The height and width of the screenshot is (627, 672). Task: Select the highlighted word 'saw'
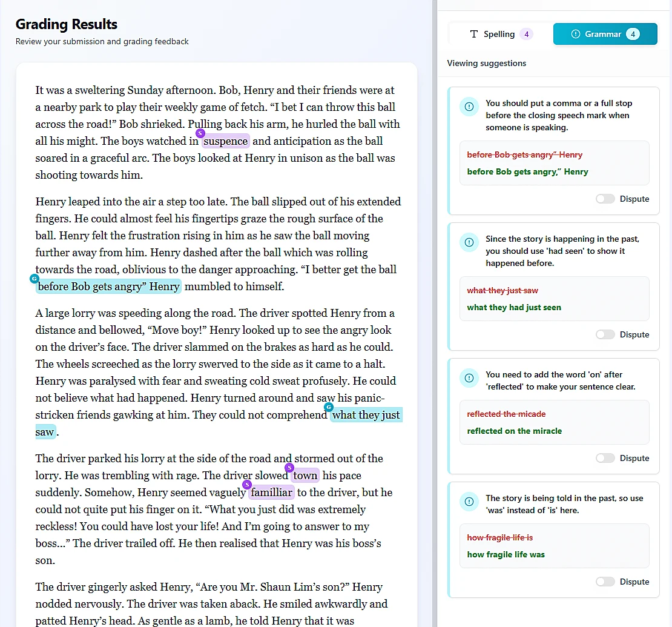[45, 432]
